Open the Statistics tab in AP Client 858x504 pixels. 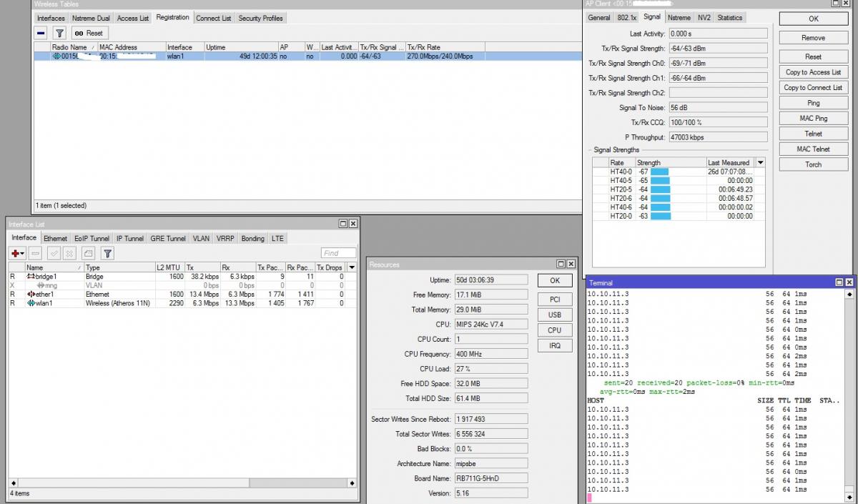pos(729,18)
